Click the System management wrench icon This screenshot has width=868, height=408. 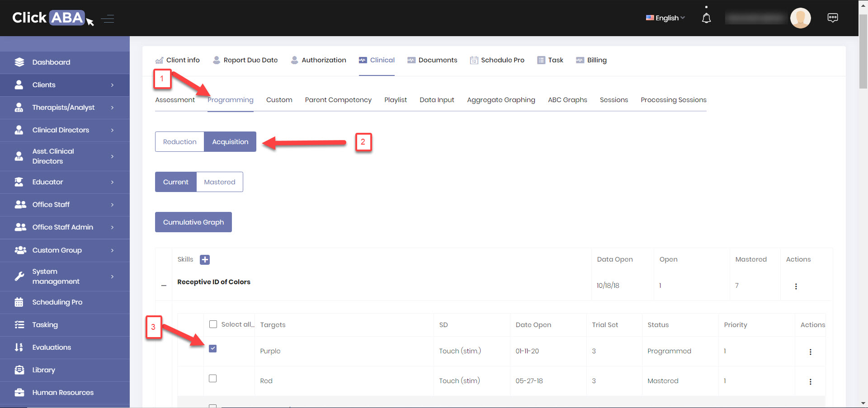(19, 277)
